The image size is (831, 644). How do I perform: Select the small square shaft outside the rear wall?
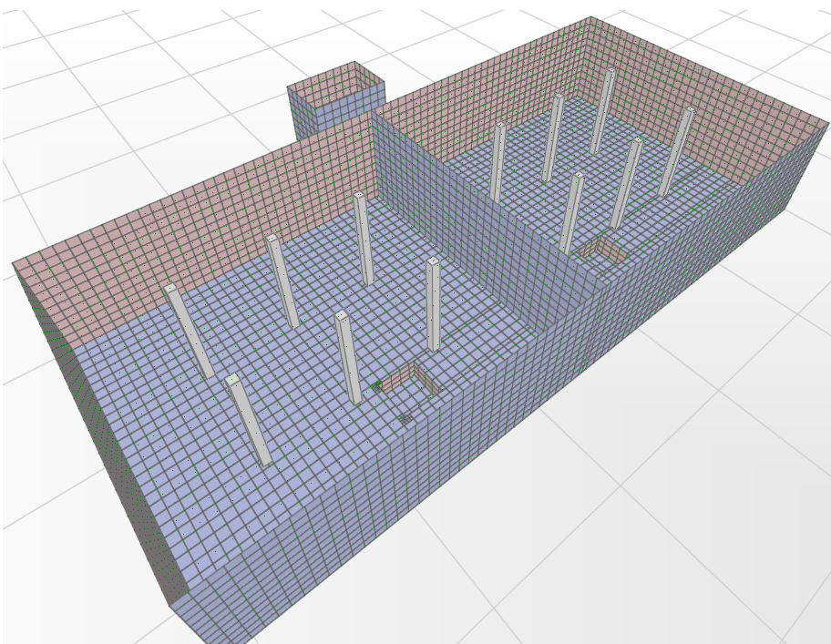coord(335,100)
